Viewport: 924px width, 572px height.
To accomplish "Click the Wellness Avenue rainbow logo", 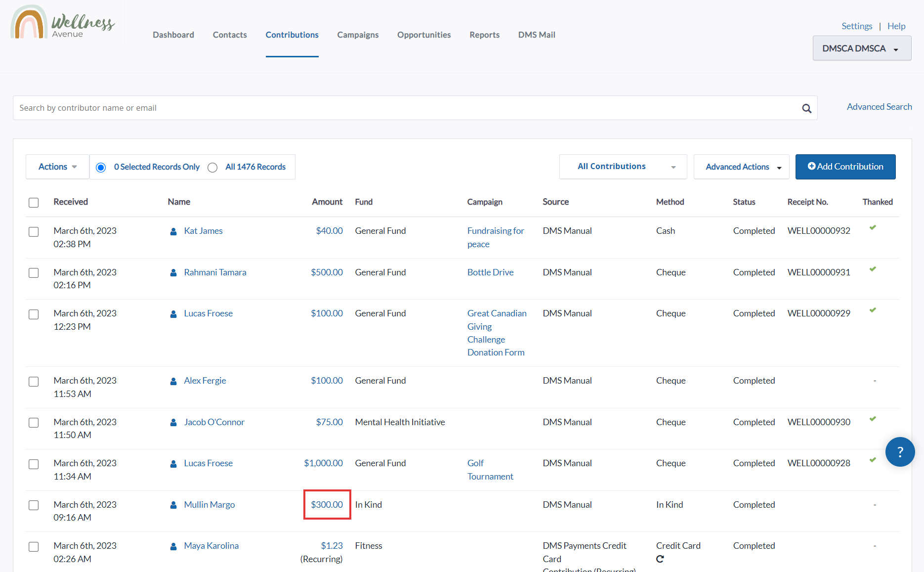I will tap(63, 22).
